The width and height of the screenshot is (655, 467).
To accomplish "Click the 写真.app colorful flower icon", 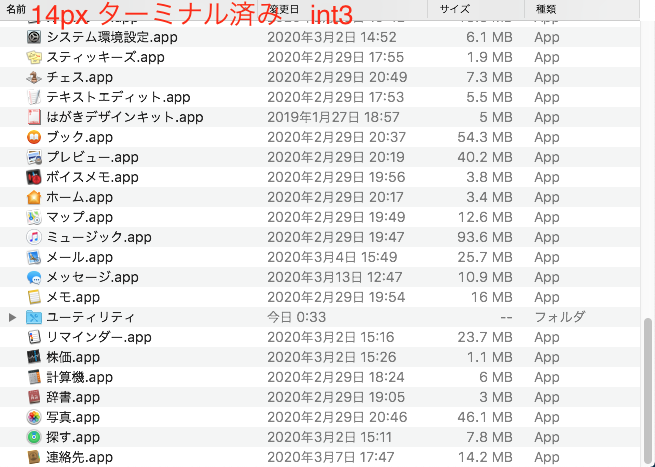I will 34,417.
